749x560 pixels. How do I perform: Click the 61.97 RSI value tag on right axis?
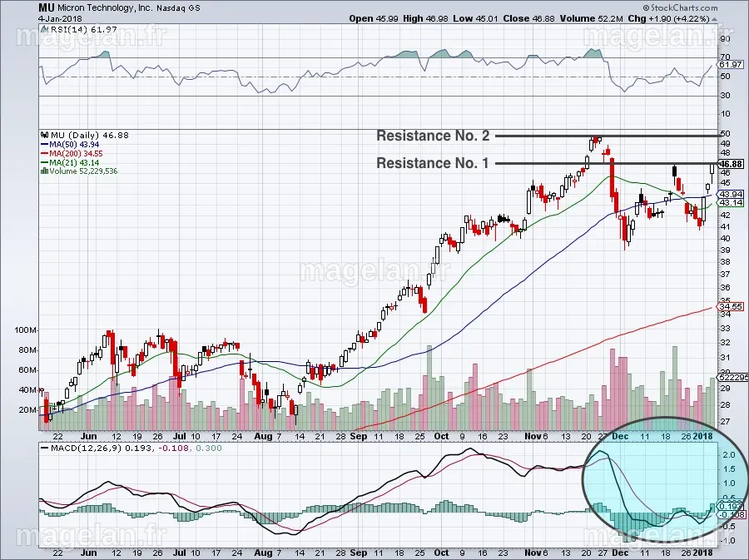pos(731,64)
